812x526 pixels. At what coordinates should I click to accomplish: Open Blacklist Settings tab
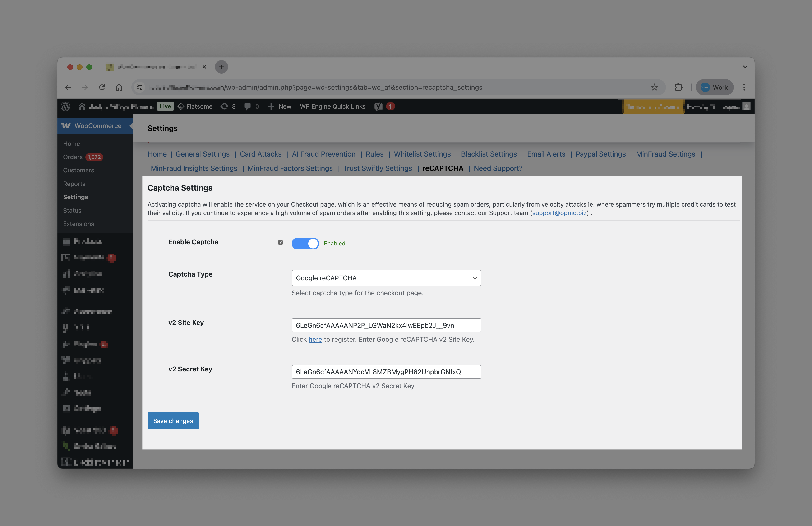click(489, 154)
